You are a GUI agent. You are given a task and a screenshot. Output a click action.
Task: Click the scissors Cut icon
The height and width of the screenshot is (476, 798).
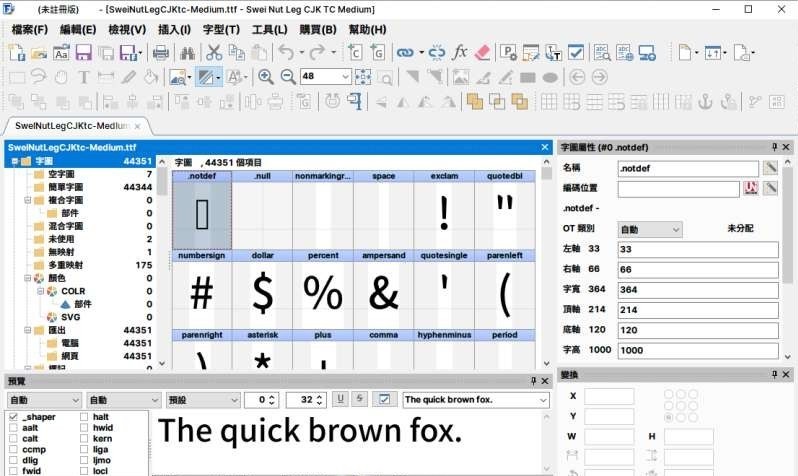[x=213, y=52]
